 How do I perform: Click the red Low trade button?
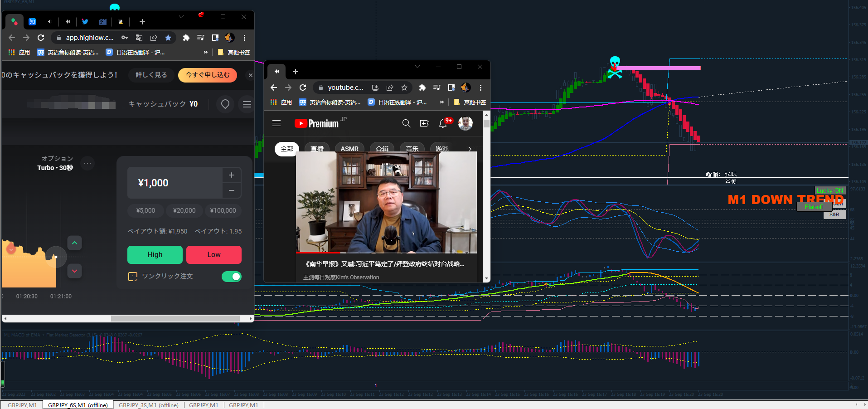[214, 255]
